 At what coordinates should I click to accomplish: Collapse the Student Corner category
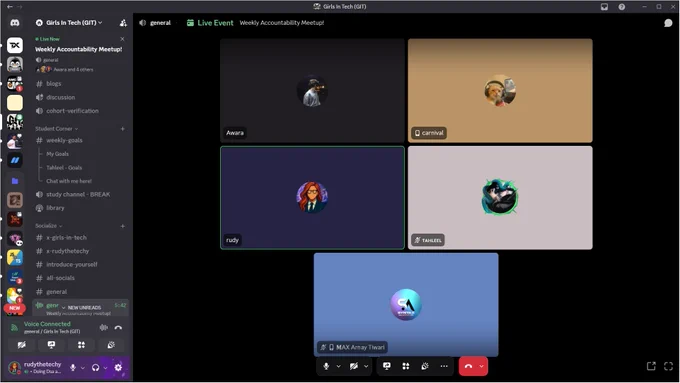[x=56, y=129]
